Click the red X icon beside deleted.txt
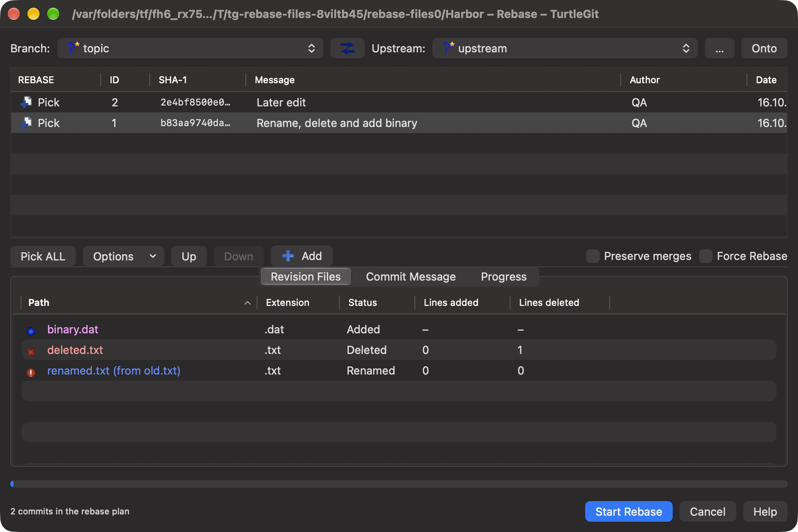 (31, 352)
